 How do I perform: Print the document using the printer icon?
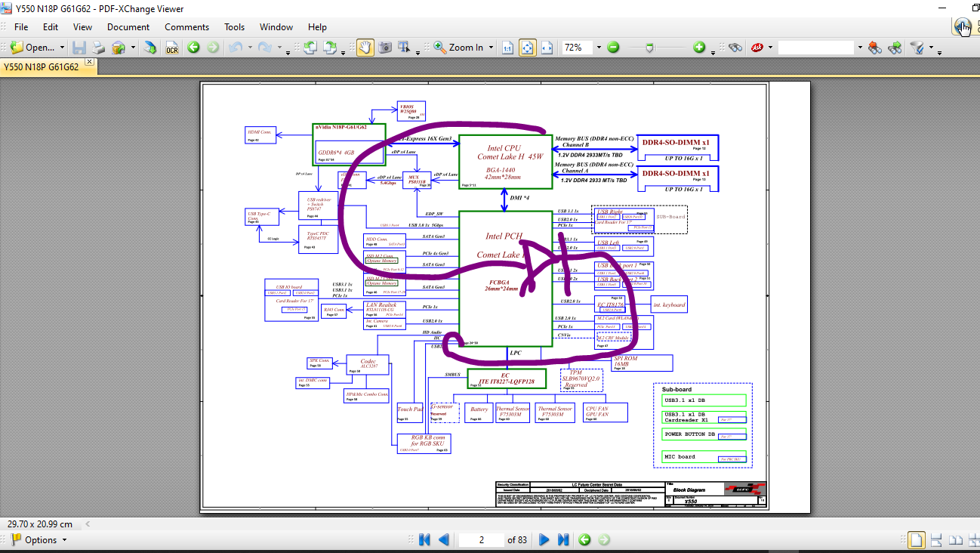coord(98,48)
